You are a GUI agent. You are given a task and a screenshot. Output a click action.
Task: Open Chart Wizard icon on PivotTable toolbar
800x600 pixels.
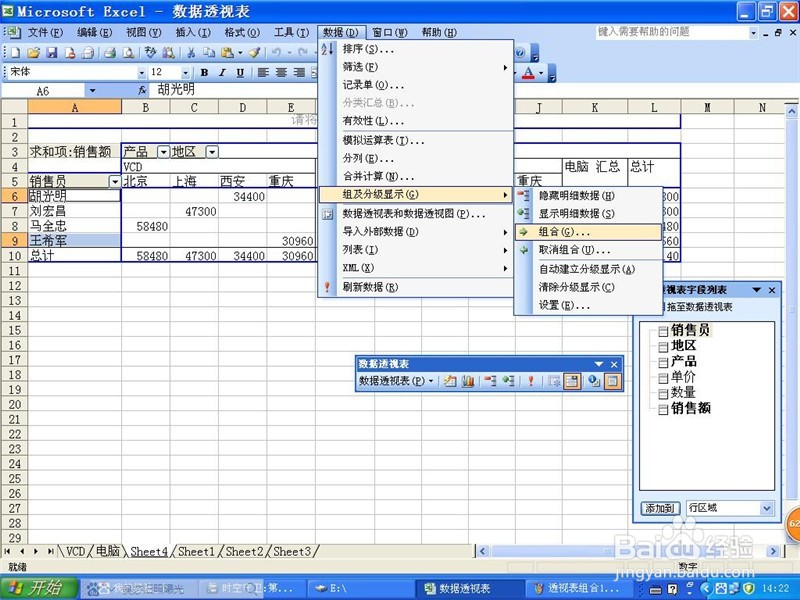(x=468, y=381)
